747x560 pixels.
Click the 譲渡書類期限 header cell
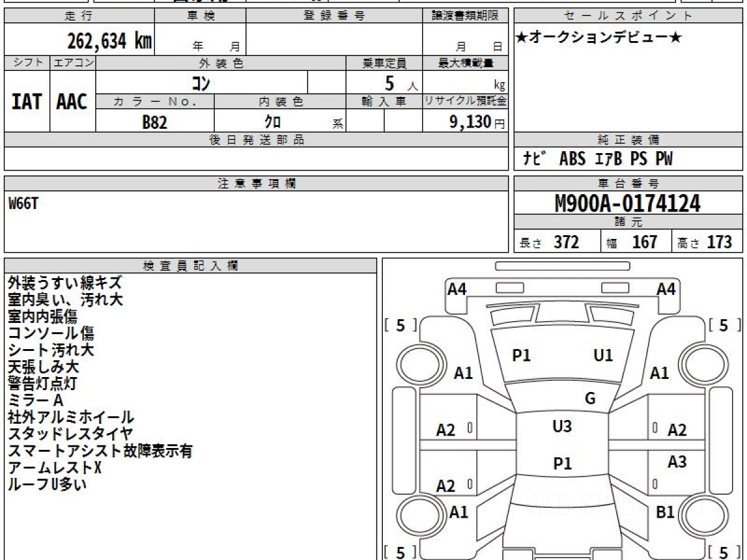[465, 16]
